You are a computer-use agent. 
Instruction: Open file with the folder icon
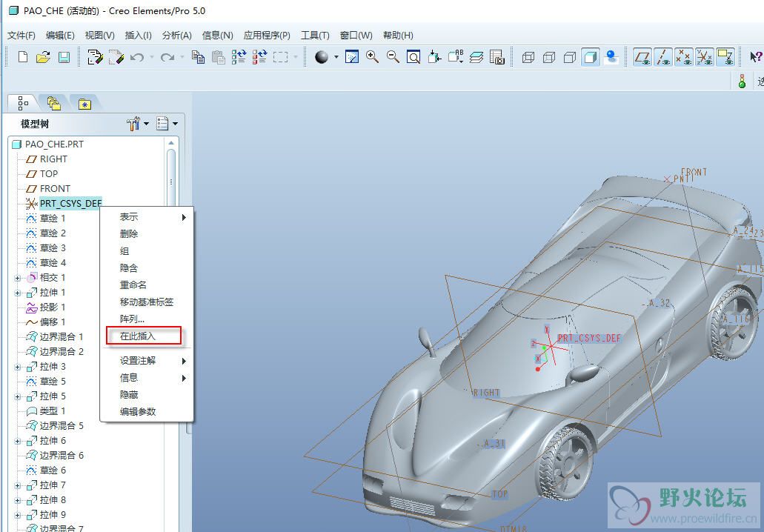(43, 57)
